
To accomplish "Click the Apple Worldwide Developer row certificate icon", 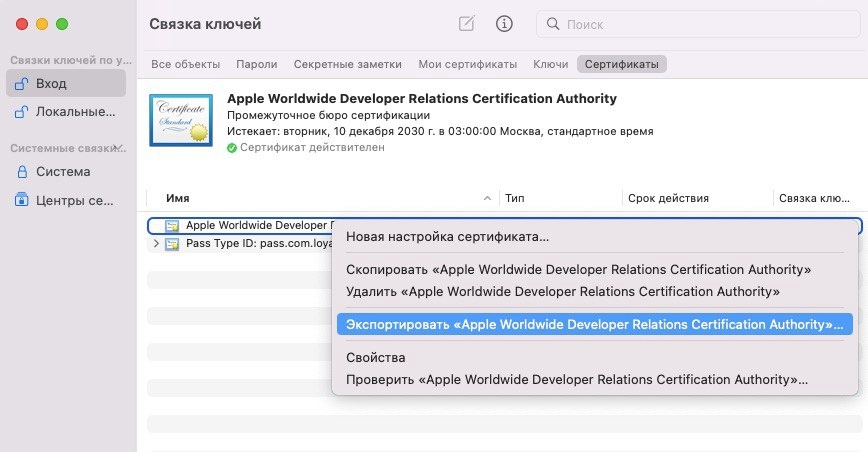I will tap(172, 226).
